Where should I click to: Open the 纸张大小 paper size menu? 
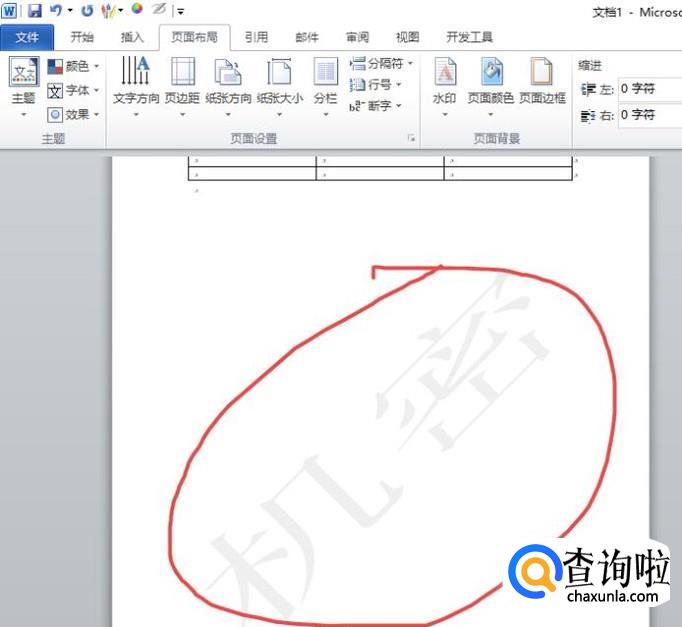pos(280,86)
